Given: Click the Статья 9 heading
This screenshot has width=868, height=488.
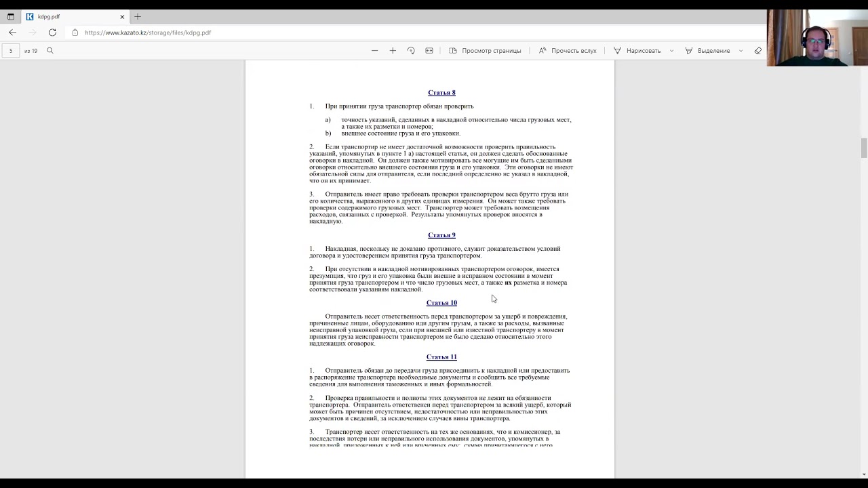Looking at the screenshot, I should click(441, 235).
